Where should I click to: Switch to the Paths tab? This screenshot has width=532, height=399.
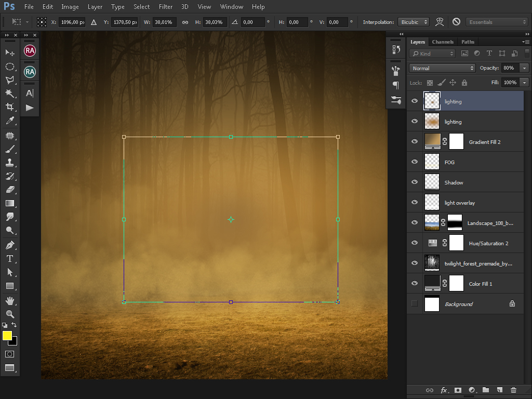click(468, 42)
